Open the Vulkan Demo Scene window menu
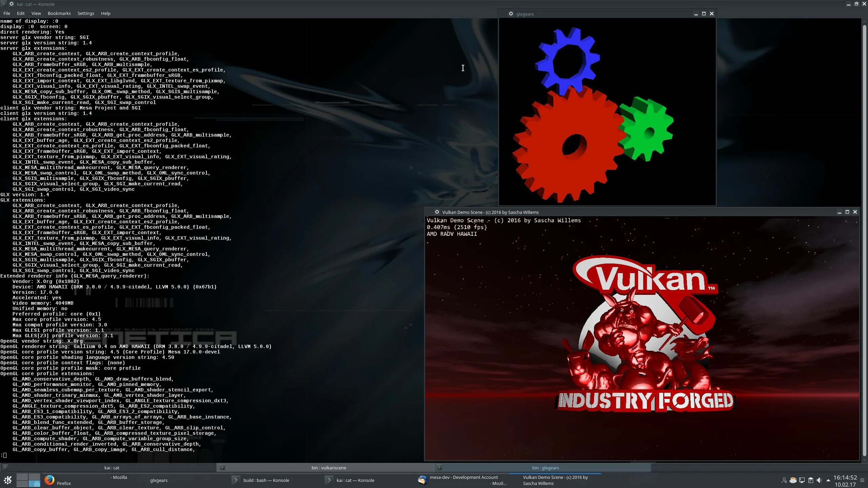 (x=437, y=212)
